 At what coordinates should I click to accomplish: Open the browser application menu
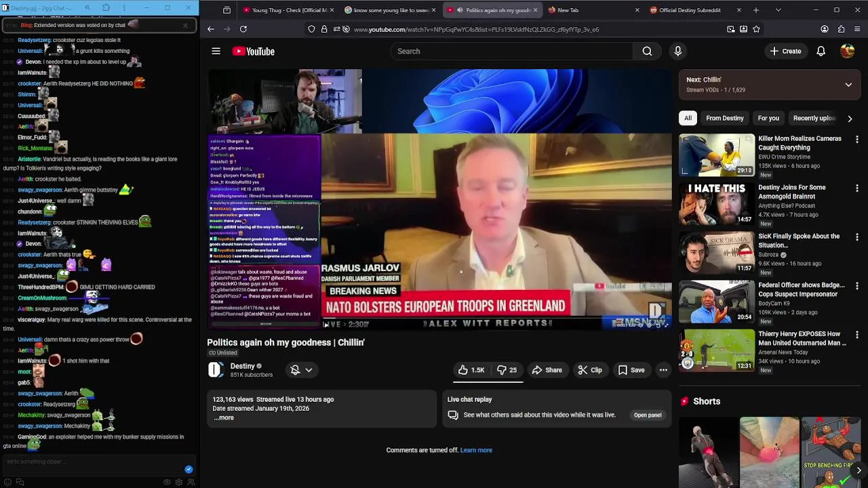click(x=857, y=29)
